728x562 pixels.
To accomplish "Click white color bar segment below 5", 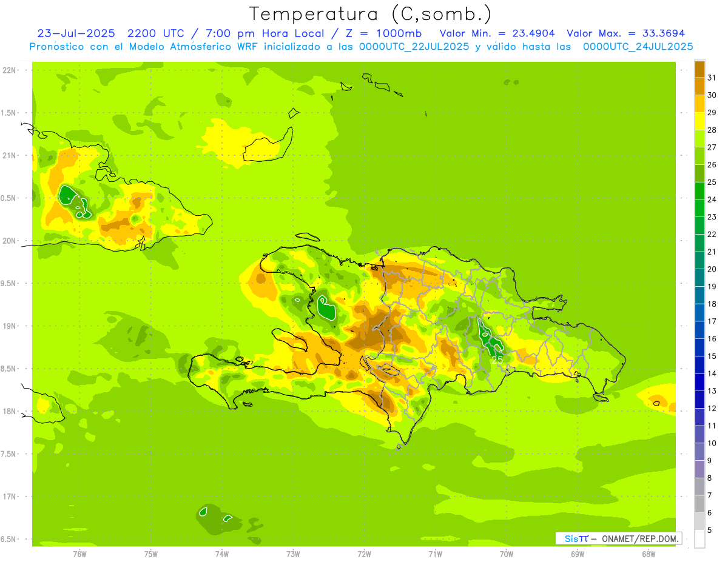I will click(x=699, y=538).
